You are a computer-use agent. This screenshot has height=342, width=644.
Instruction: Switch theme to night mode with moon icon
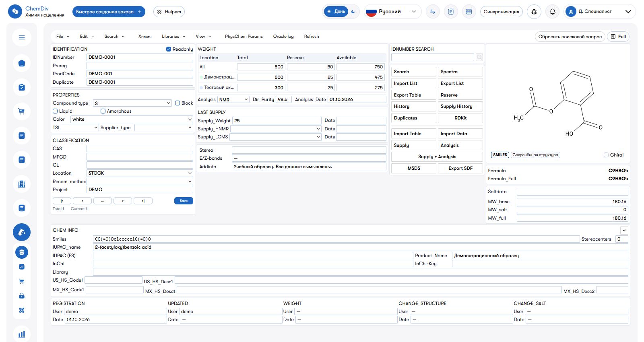(353, 12)
